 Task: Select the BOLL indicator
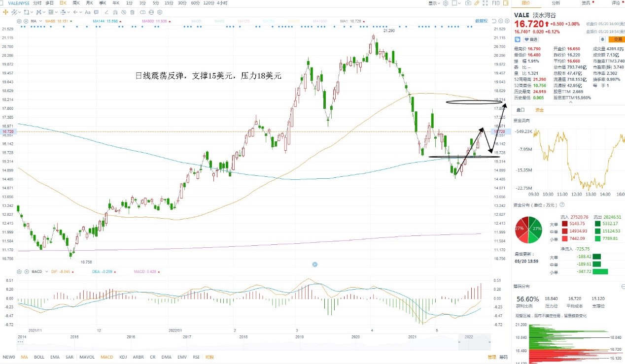39,357
